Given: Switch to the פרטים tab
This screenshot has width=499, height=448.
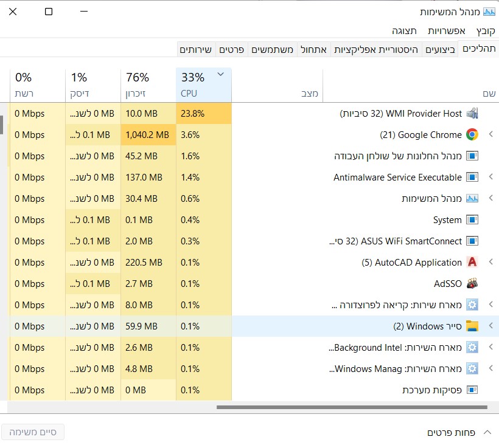Looking at the screenshot, I should coord(232,50).
